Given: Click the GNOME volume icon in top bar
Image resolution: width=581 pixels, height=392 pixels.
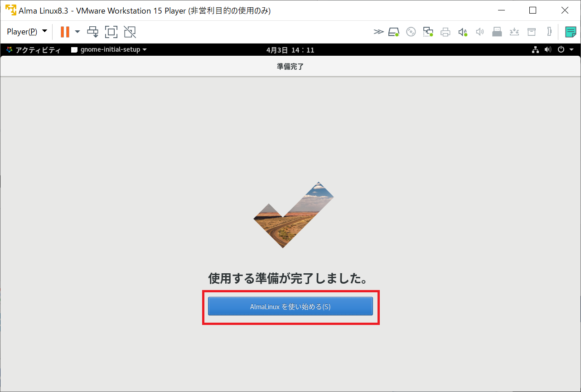Looking at the screenshot, I should pos(548,50).
